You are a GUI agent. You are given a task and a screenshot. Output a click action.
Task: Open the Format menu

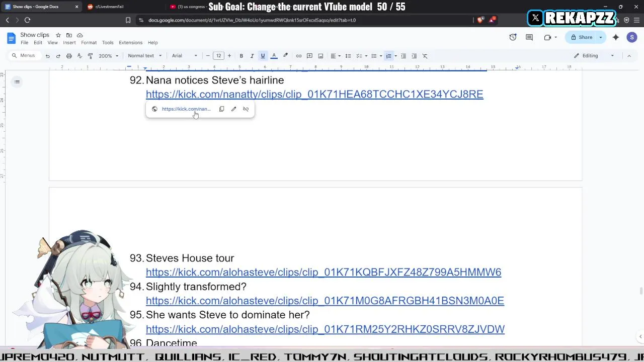click(89, 43)
